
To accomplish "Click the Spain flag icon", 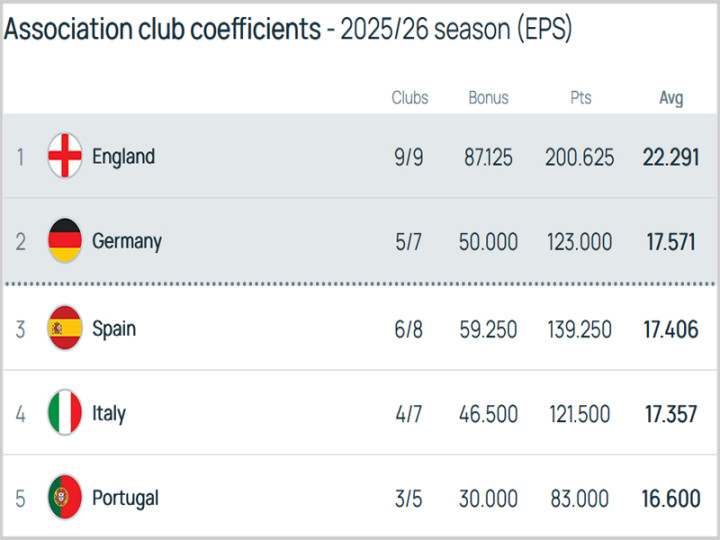I will coord(65,328).
